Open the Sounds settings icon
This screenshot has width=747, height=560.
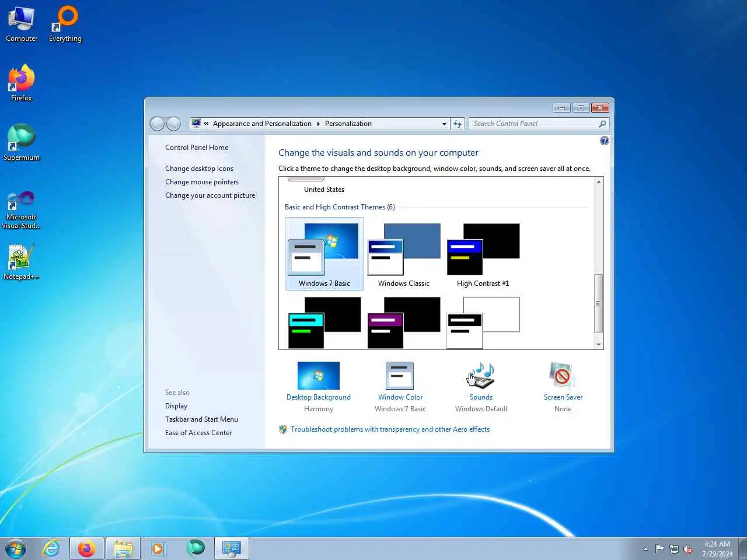(x=481, y=376)
